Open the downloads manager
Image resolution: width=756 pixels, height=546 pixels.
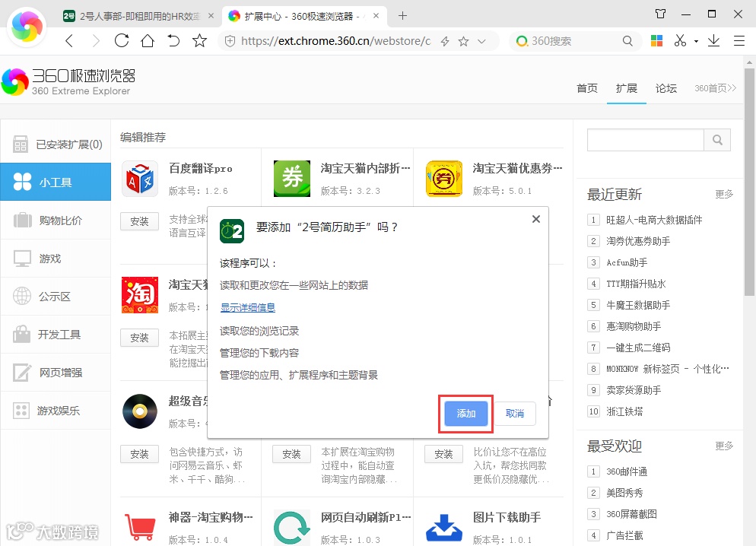coord(713,41)
